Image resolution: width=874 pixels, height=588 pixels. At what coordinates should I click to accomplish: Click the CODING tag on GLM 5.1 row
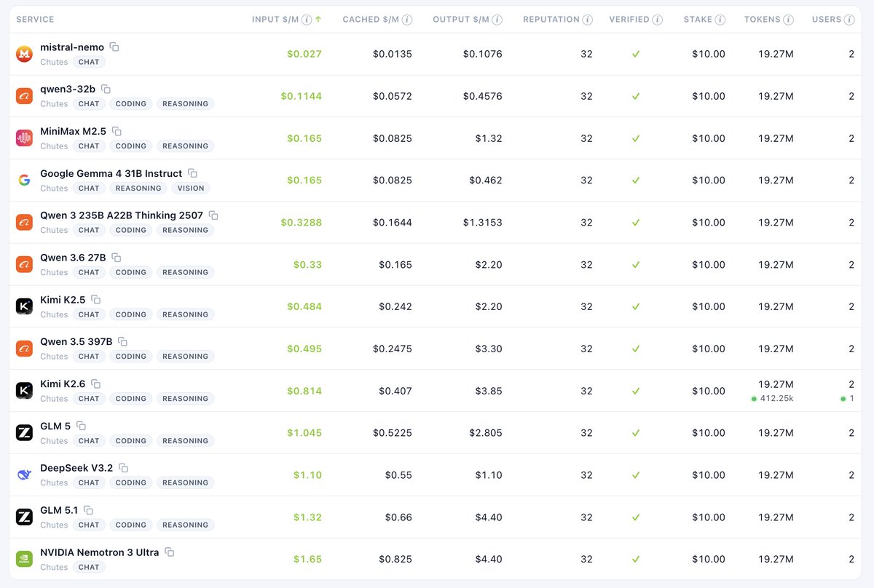click(x=131, y=525)
